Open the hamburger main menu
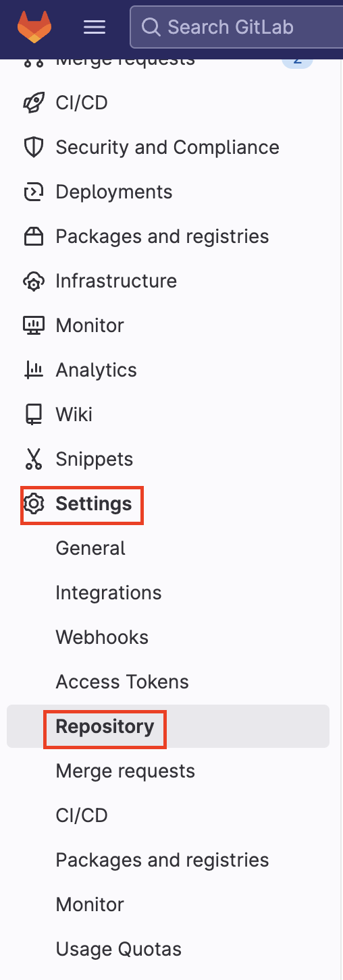The height and width of the screenshot is (980, 343). coord(94,27)
